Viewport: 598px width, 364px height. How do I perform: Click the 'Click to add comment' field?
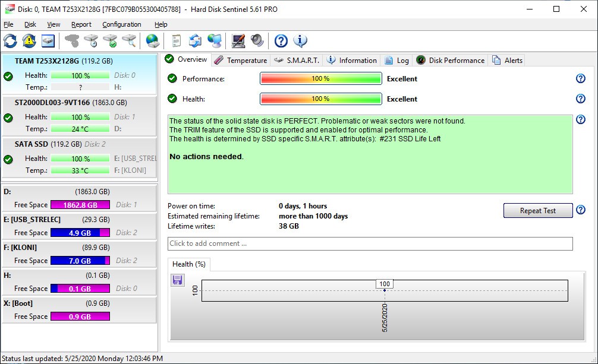(x=370, y=243)
